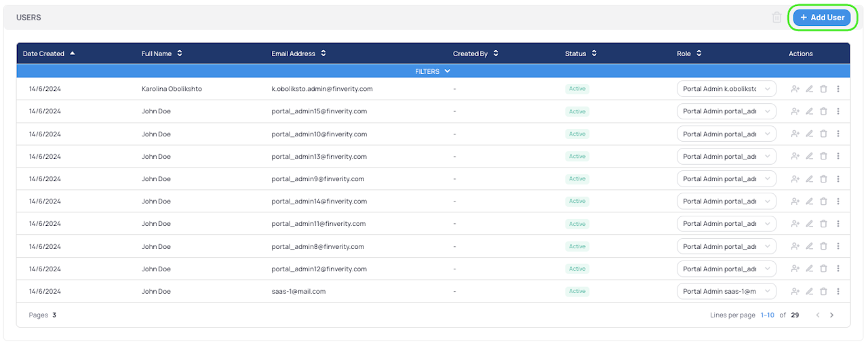Click the Add User button

coord(822,18)
